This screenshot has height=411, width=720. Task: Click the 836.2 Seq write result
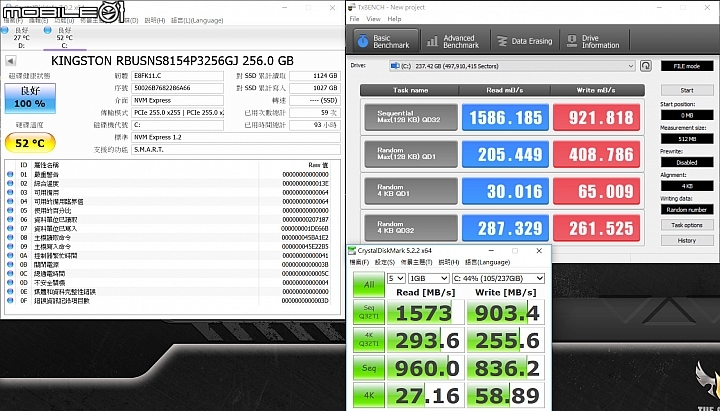click(506, 368)
